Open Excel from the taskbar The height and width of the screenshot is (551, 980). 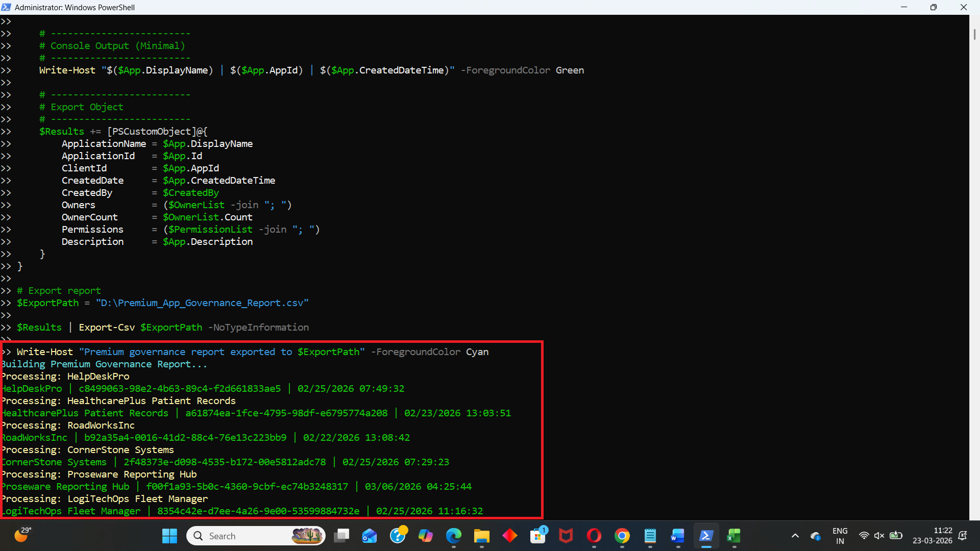734,536
